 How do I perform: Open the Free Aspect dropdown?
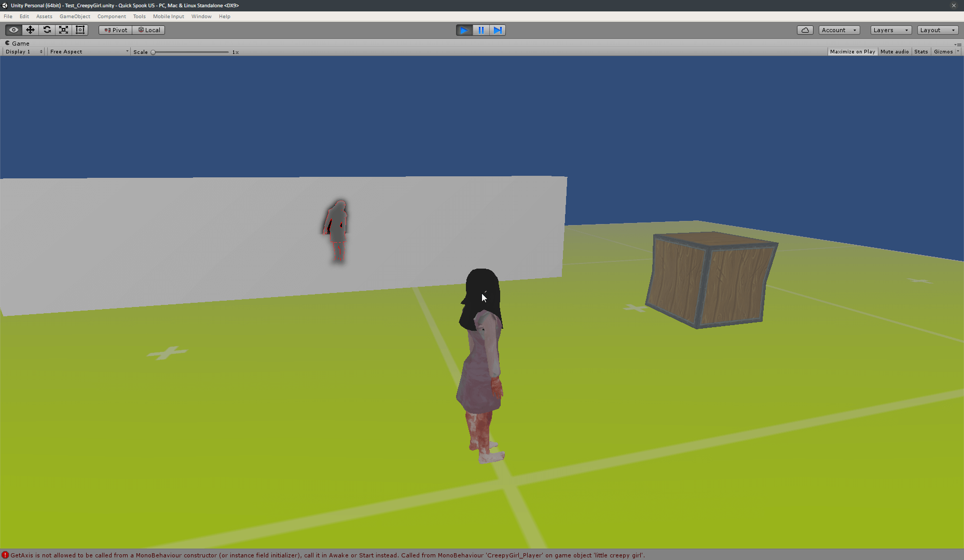coord(89,52)
